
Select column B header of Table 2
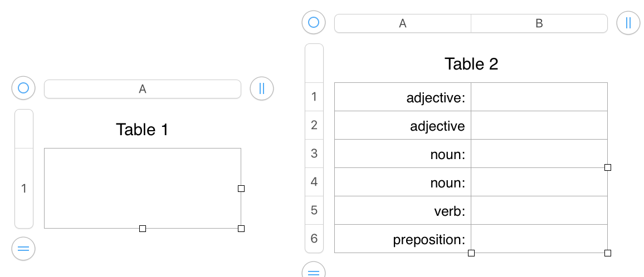coord(539,23)
